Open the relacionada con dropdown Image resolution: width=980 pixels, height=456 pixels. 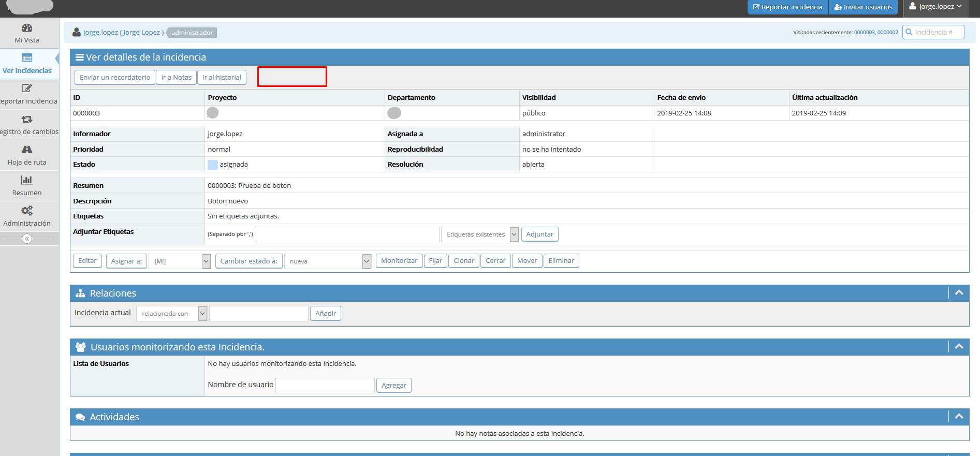click(171, 314)
